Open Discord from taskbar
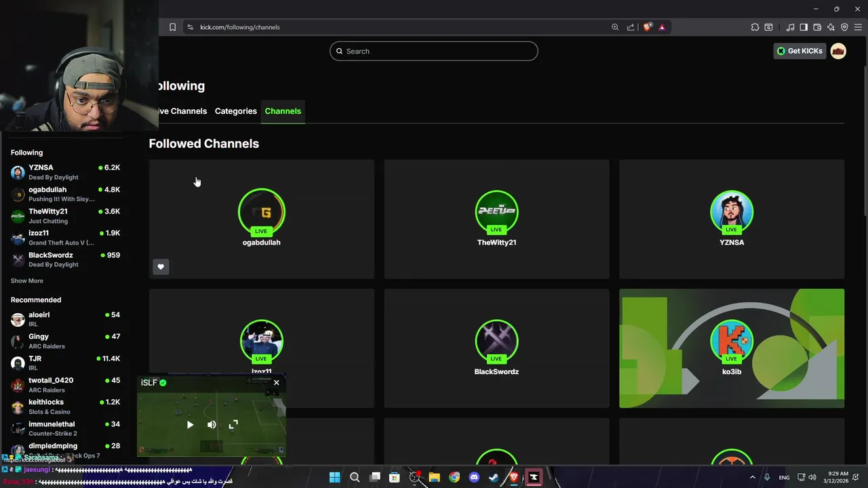868x488 pixels. click(474, 477)
